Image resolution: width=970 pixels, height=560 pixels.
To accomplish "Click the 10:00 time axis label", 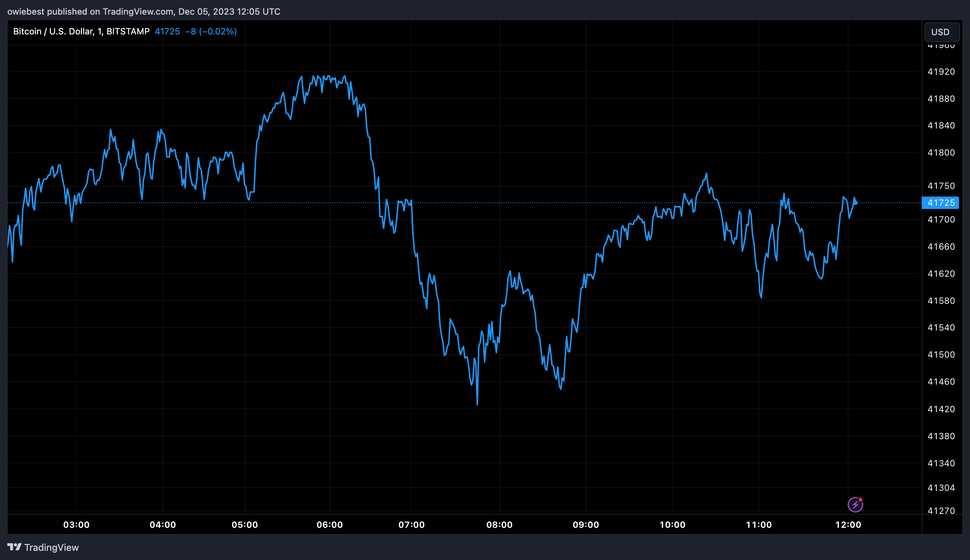I will [x=672, y=524].
